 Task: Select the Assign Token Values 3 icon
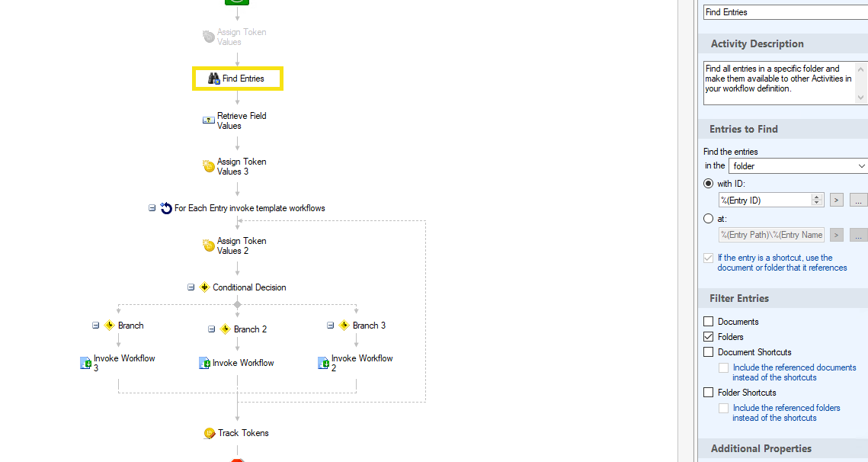[209, 166]
